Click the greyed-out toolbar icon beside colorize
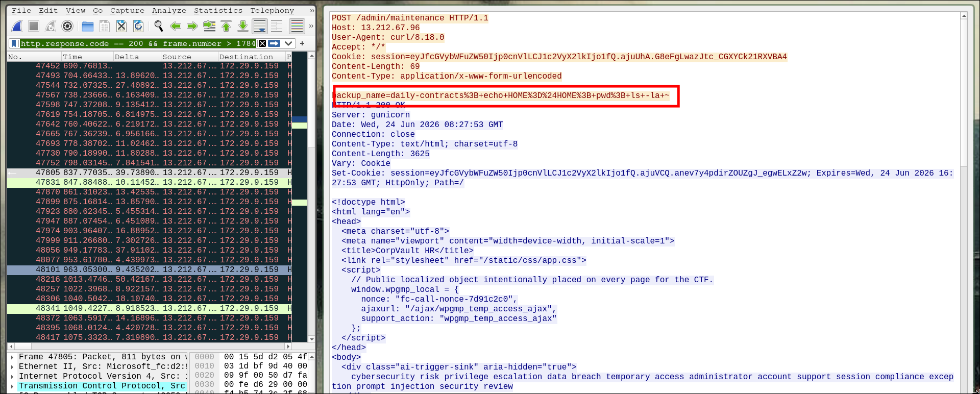The width and height of the screenshot is (980, 394). (x=277, y=26)
